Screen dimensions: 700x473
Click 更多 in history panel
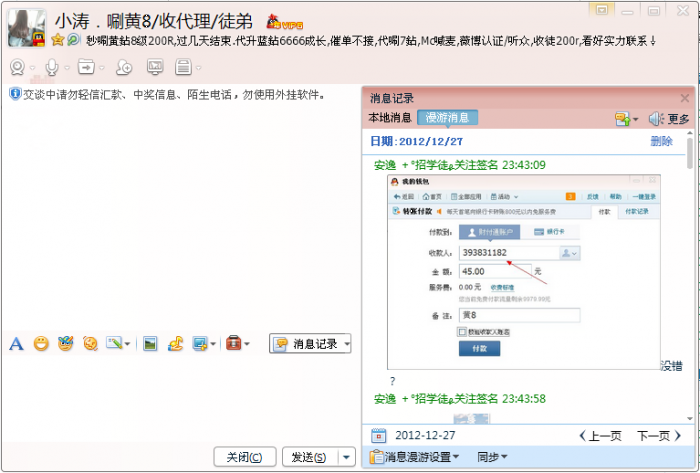point(679,119)
